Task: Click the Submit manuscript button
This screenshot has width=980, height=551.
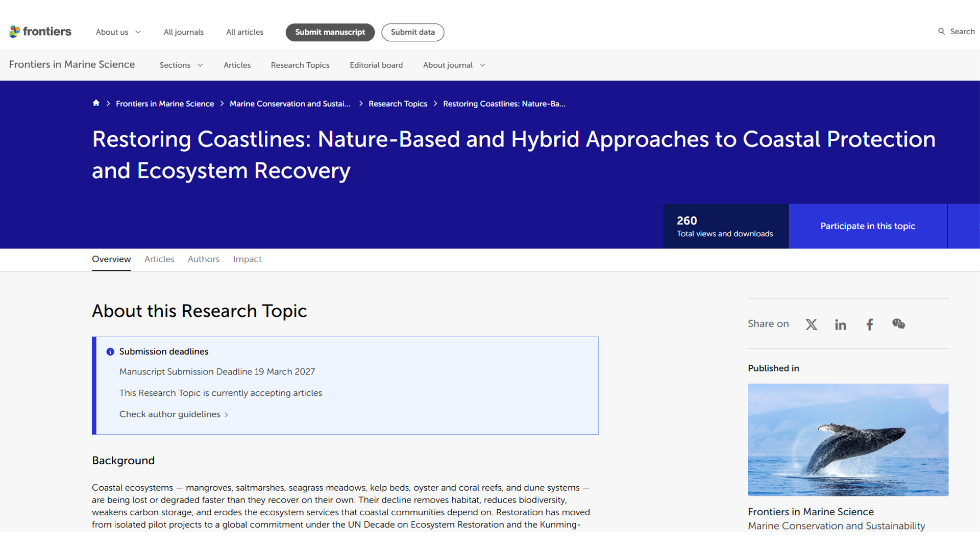Action: click(330, 32)
